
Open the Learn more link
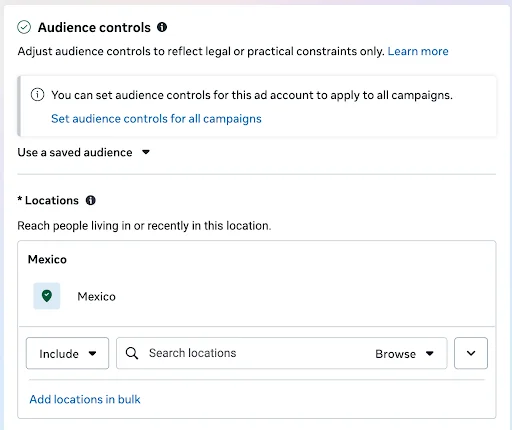418,51
